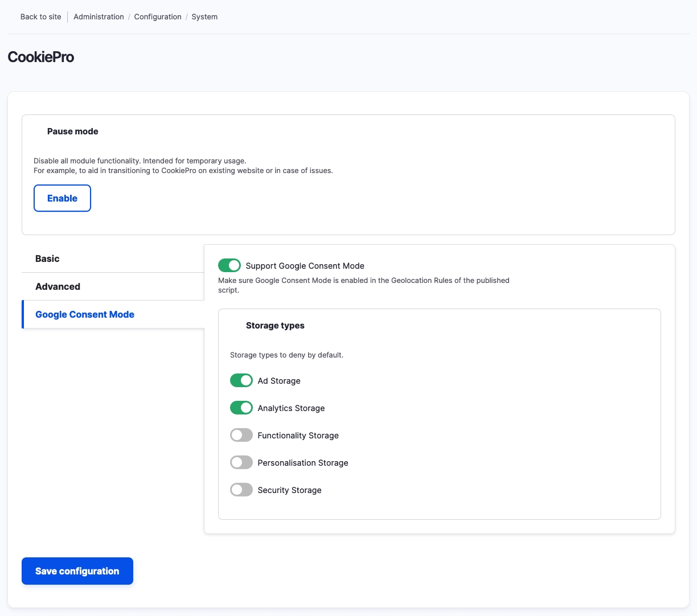697x616 pixels.
Task: Save configuration with the blue button
Action: 77,571
